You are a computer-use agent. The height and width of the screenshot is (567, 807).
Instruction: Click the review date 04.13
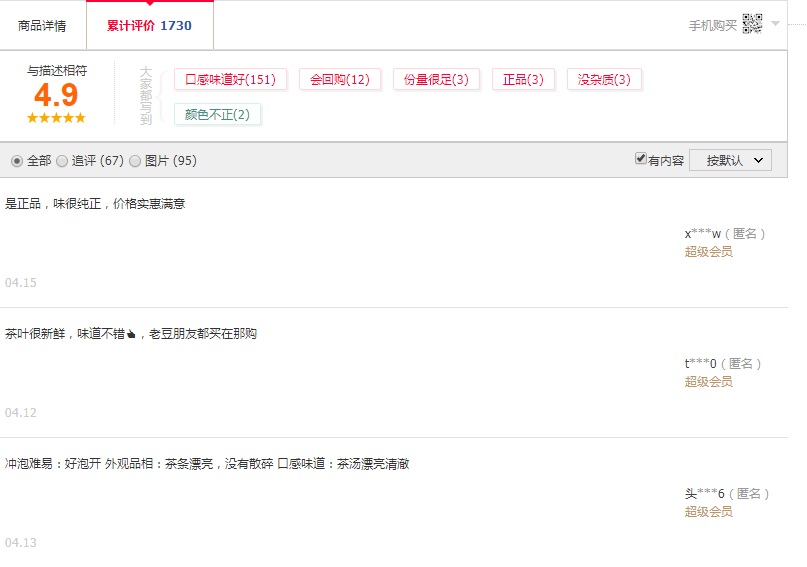[x=21, y=543]
